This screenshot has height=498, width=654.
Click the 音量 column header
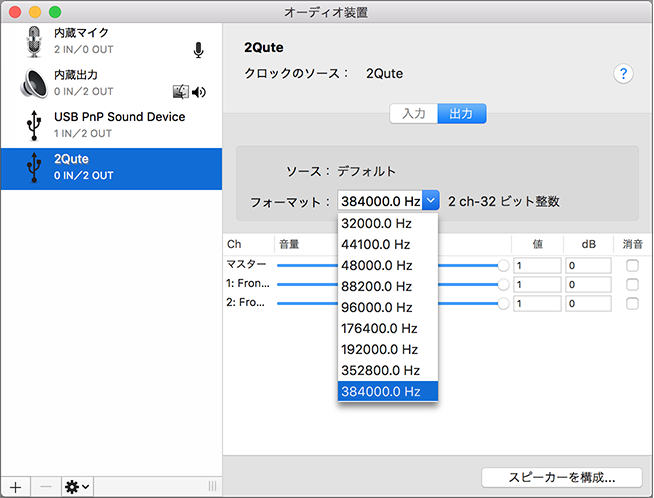tap(289, 244)
